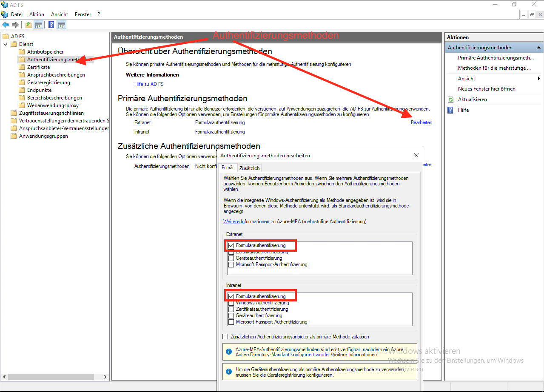The image size is (544, 392).
Task: Toggle the Show/Hide Action Pane toolbar icon
Action: click(62, 25)
